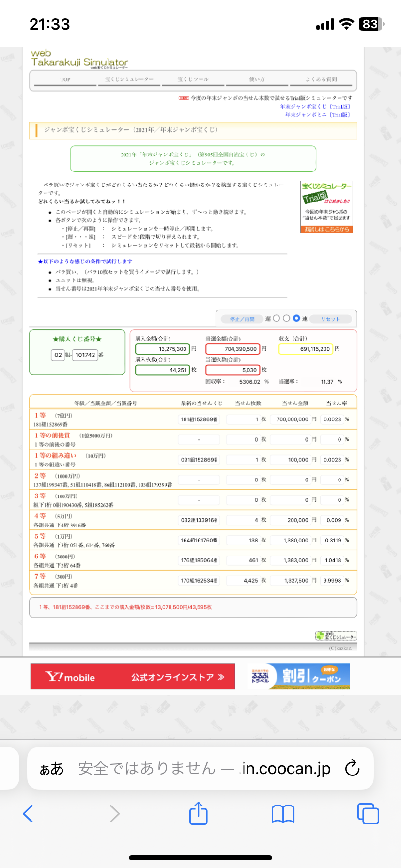401x868 pixels.
Task: Open the 使い方 navigation tab
Action: click(257, 79)
